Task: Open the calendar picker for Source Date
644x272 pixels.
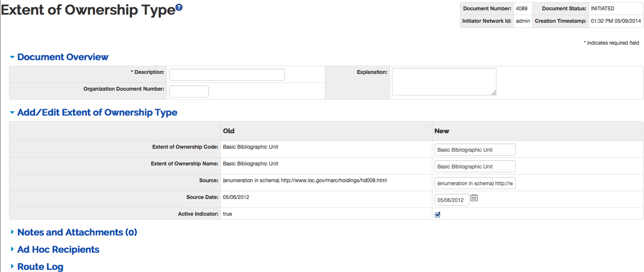Action: pos(474,198)
